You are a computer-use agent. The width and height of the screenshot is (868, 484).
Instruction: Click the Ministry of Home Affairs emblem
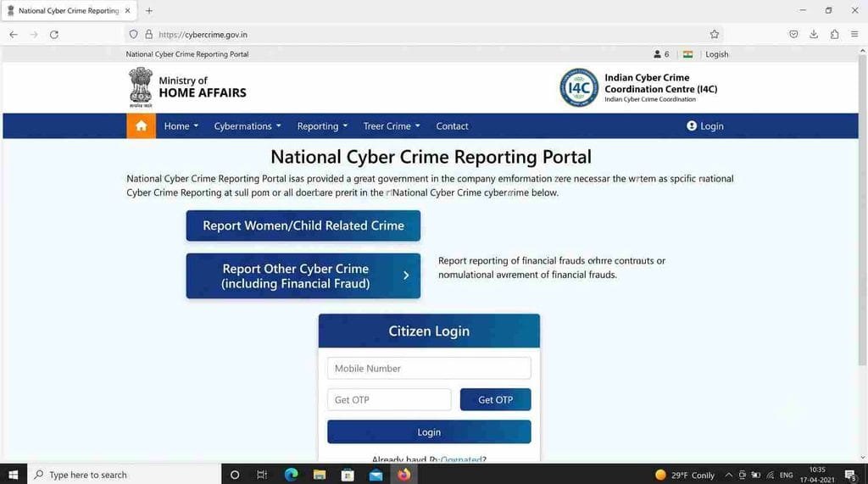[x=141, y=87]
